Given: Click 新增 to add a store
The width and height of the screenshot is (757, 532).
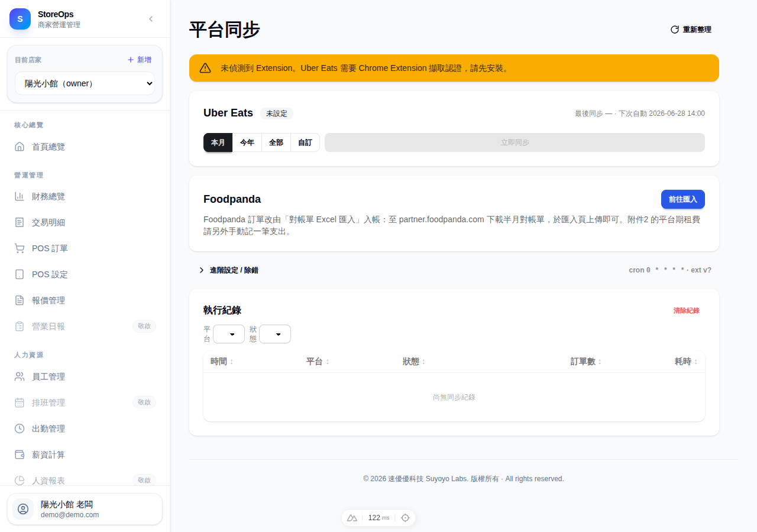Looking at the screenshot, I should (x=140, y=60).
